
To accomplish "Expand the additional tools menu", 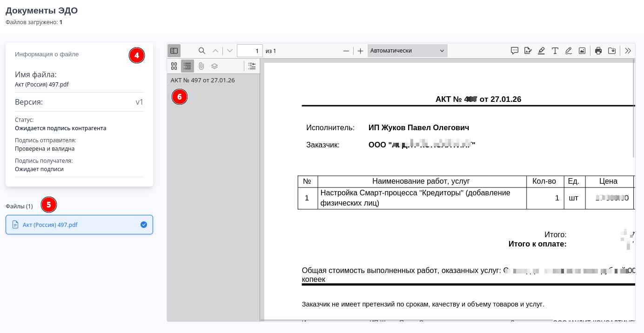I will [628, 51].
